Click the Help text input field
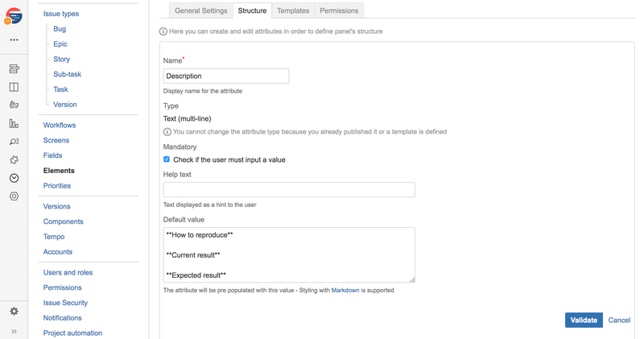The width and height of the screenshot is (644, 339). pos(289,189)
